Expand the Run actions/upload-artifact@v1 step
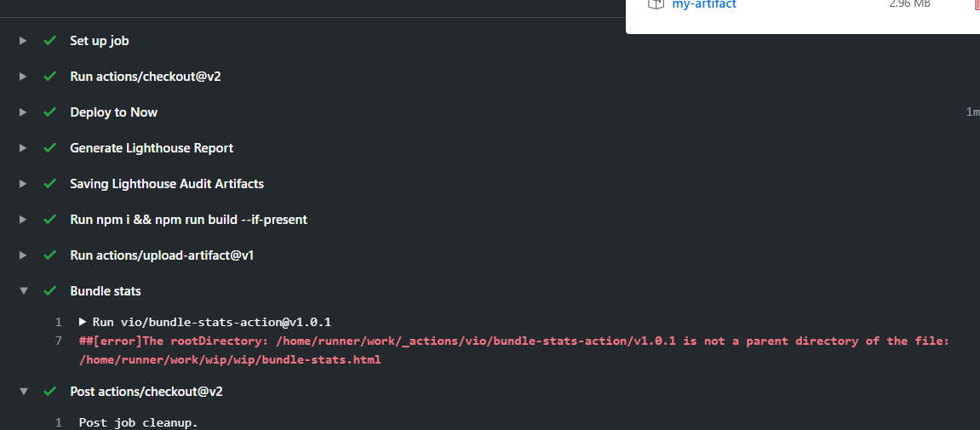The height and width of the screenshot is (430, 980). [23, 255]
